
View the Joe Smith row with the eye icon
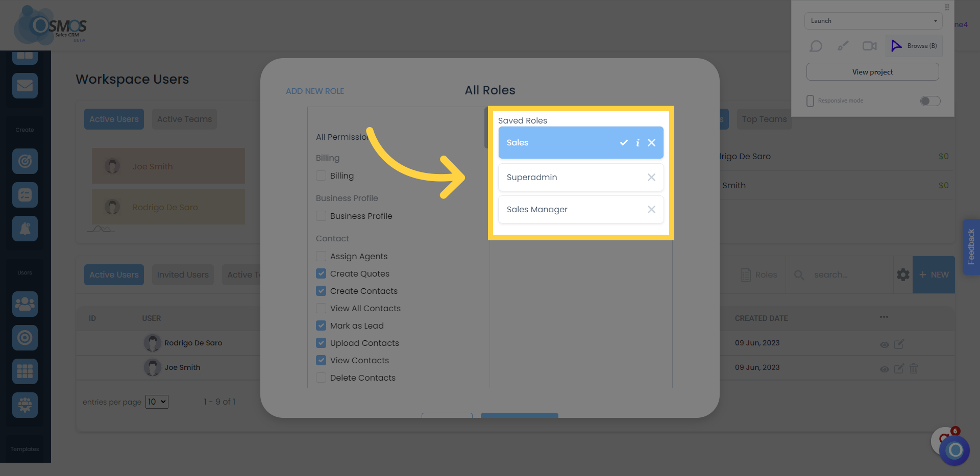(x=885, y=369)
